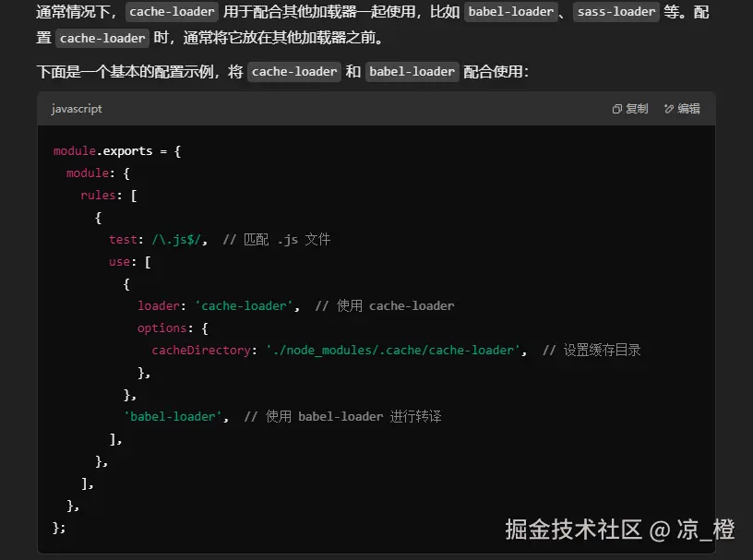The image size is (753, 560).
Task: Click the 编辑 edit button label
Action: tap(688, 109)
